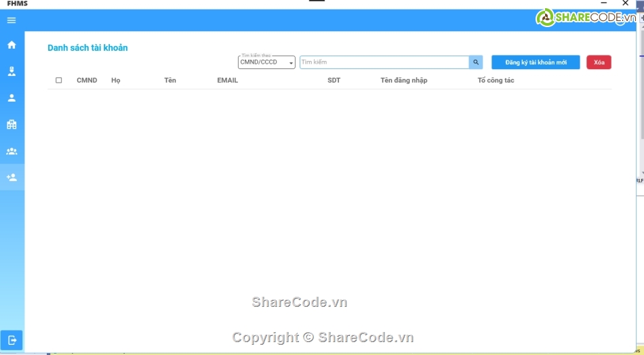Click the logout icon at sidebar bottom
The height and width of the screenshot is (355, 644).
tap(12, 340)
